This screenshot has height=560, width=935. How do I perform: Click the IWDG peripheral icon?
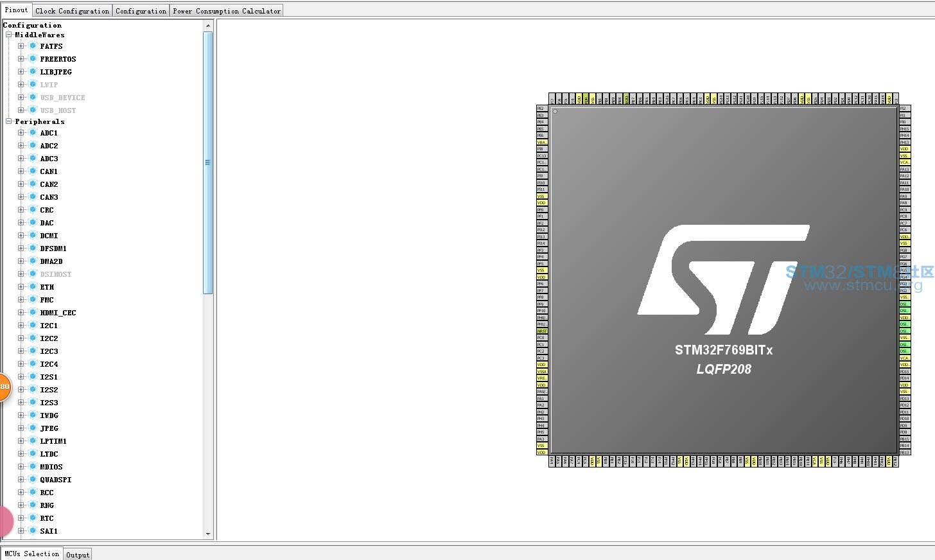pos(33,416)
